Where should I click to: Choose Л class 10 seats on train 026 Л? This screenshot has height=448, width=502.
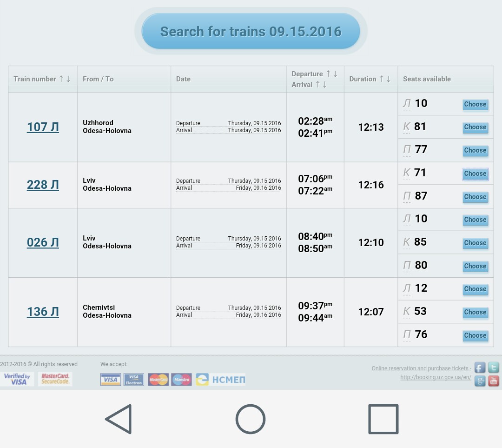[x=475, y=220]
